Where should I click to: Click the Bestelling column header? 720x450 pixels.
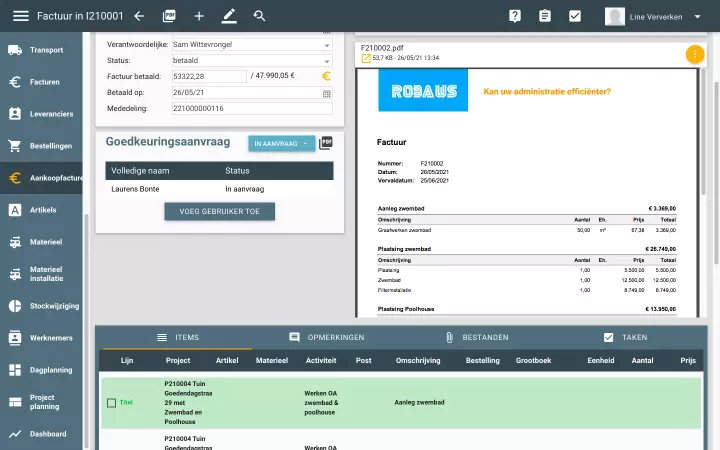coord(483,360)
